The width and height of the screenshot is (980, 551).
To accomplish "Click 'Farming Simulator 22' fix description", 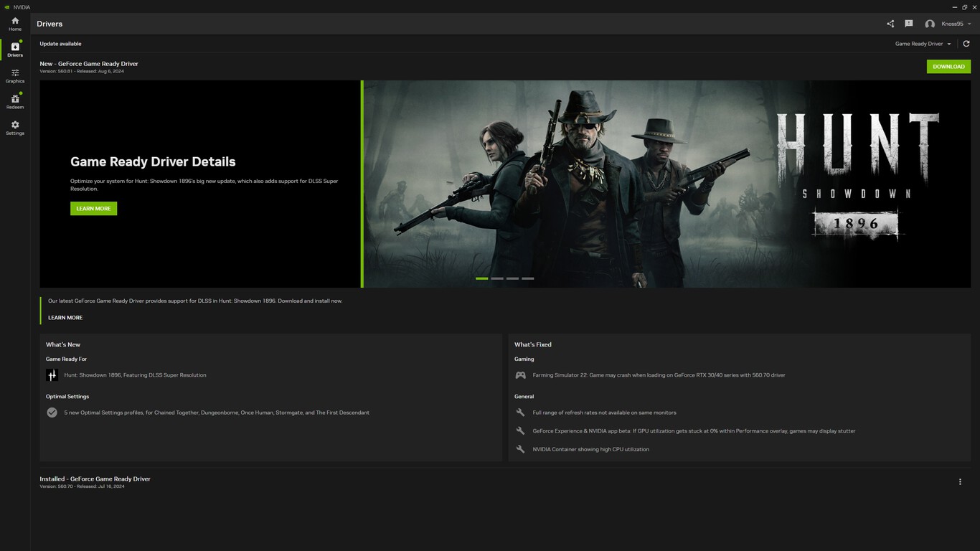I will pyautogui.click(x=659, y=375).
